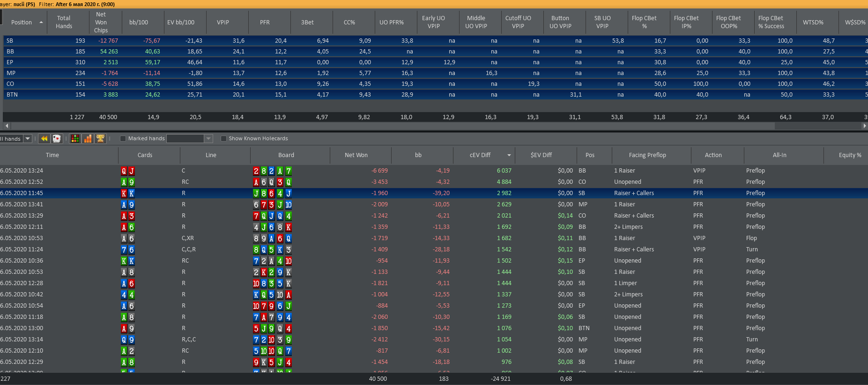Select the SB position row label
Screen dimensions: 868x385
(10, 41)
